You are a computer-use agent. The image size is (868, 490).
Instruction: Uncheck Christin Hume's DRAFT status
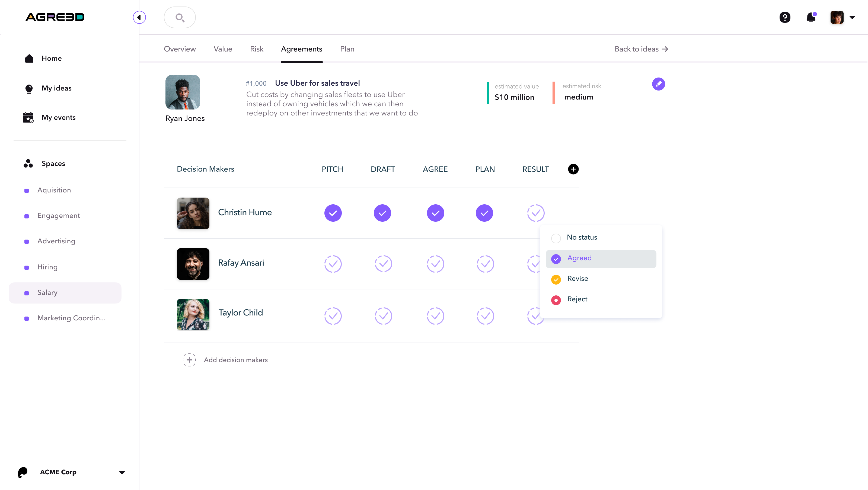point(382,213)
